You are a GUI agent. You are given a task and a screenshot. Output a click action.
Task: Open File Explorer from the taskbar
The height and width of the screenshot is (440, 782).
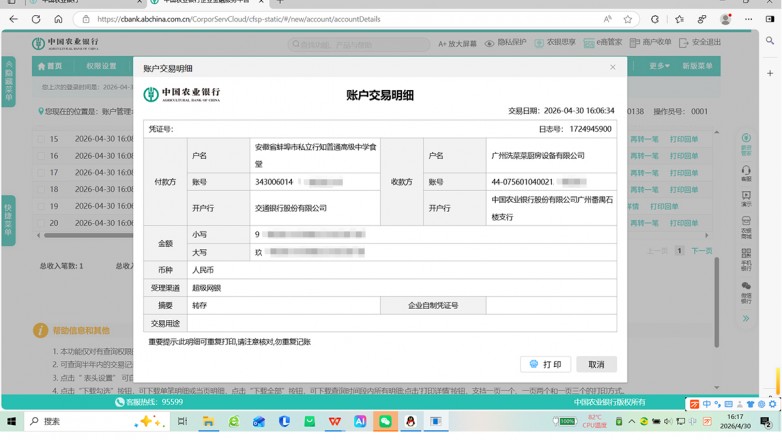208,422
